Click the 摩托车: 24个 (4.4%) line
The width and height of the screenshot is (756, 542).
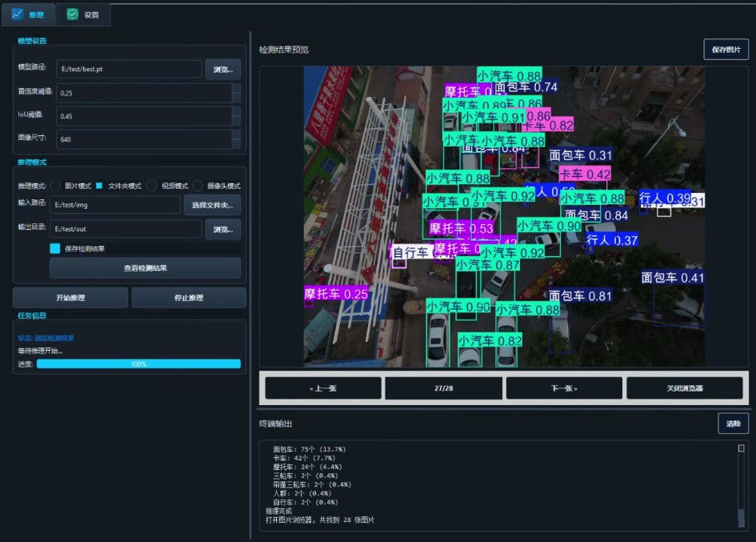(x=308, y=467)
